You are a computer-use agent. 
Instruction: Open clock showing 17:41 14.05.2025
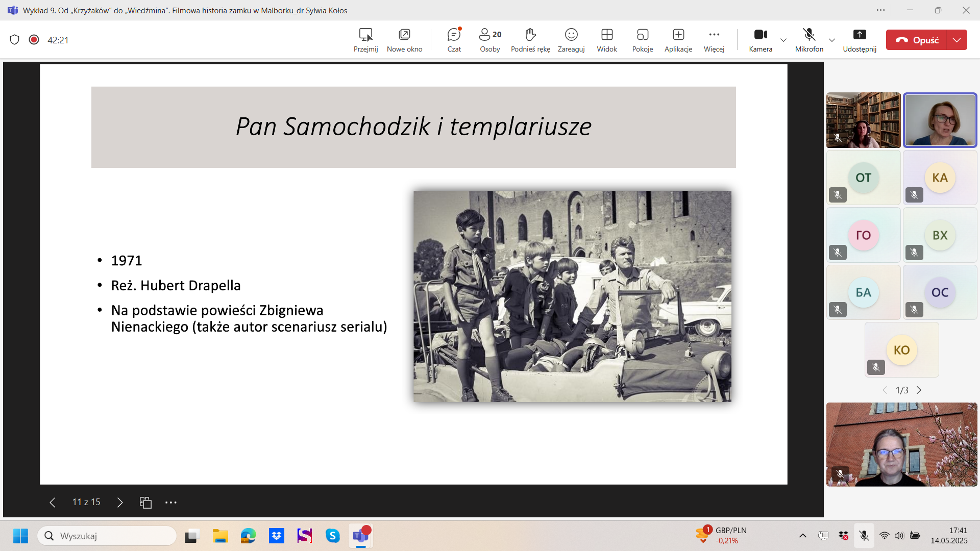click(x=949, y=536)
